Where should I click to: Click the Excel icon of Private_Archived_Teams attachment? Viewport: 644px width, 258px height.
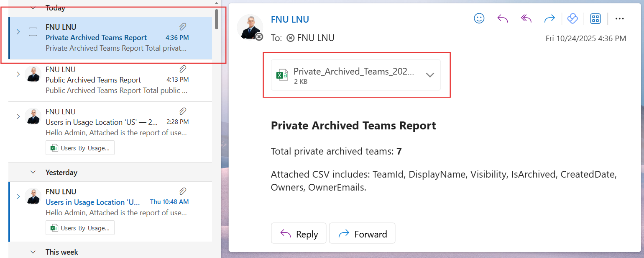282,75
